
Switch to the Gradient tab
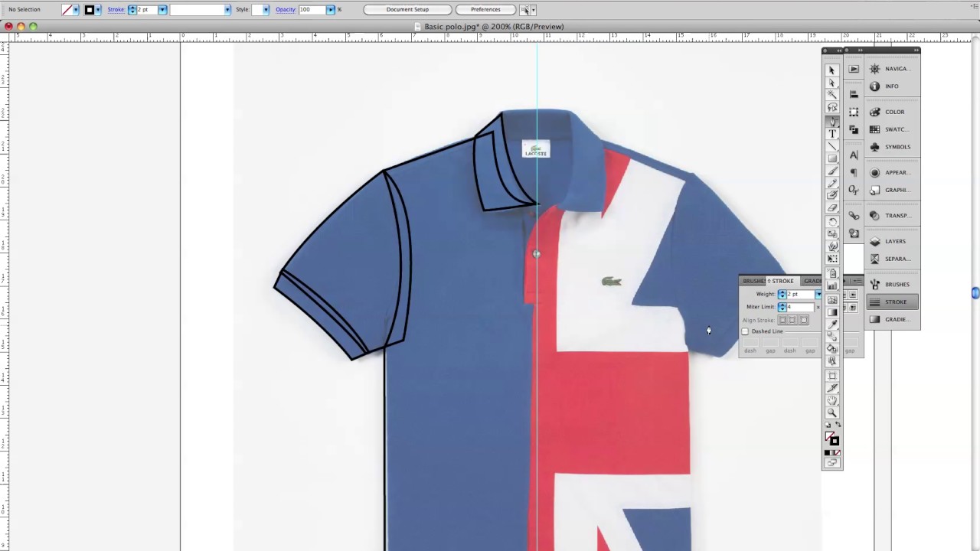click(x=812, y=281)
